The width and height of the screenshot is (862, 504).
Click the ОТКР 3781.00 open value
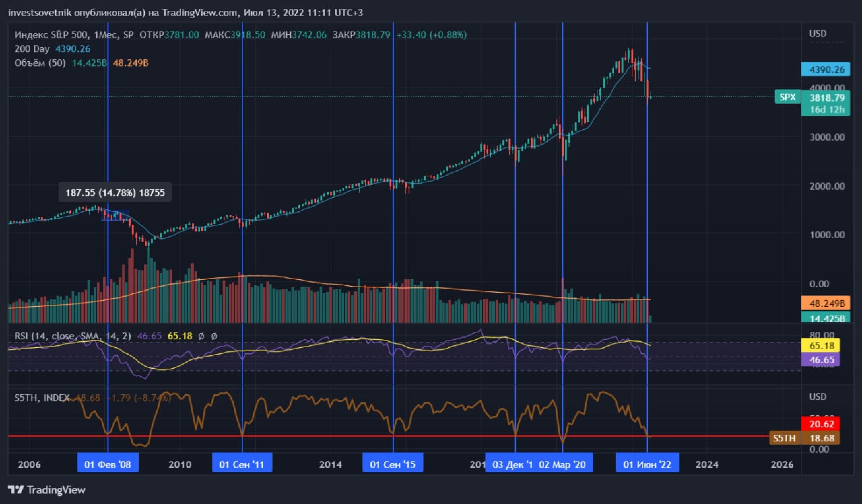(169, 35)
